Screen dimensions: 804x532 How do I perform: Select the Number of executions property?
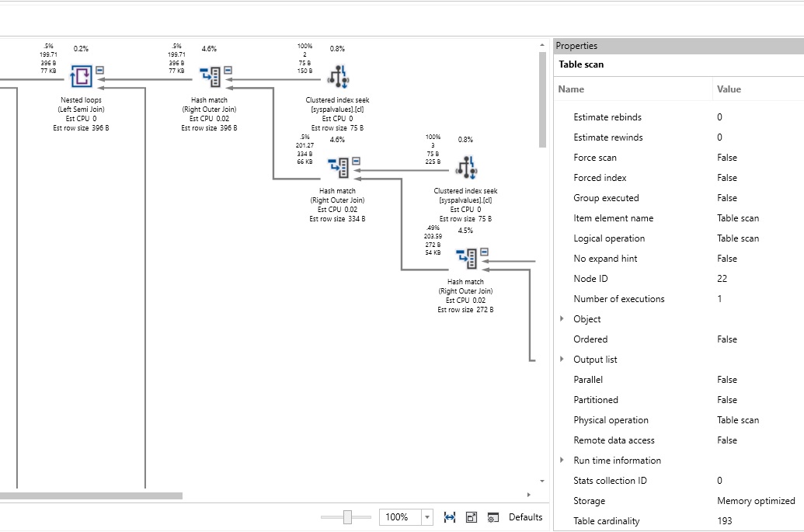679,299
